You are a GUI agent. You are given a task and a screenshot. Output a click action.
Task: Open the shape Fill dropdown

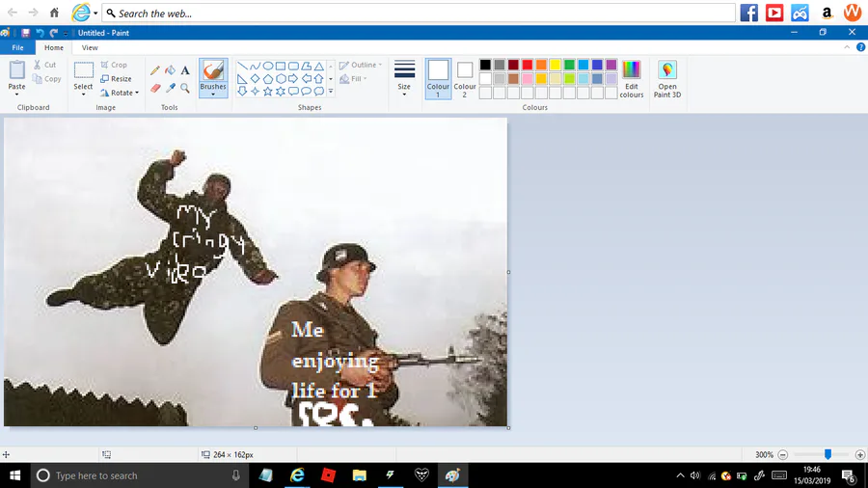tap(353, 78)
